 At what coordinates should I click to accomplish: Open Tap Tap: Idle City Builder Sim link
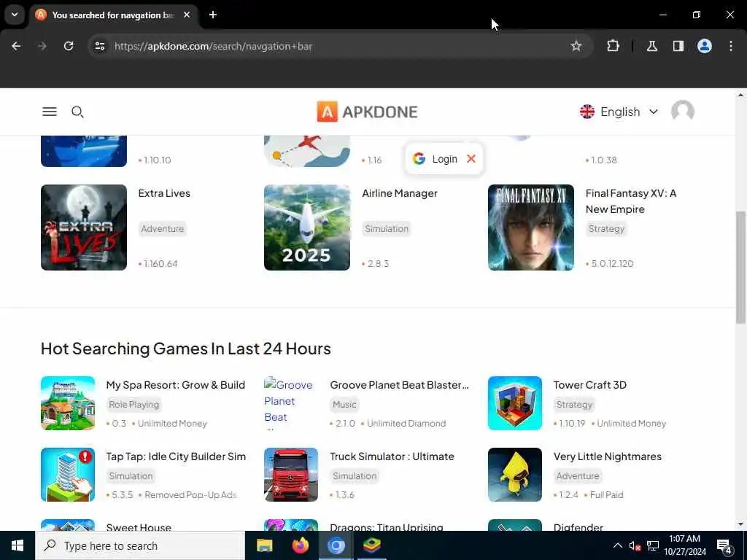tap(176, 456)
